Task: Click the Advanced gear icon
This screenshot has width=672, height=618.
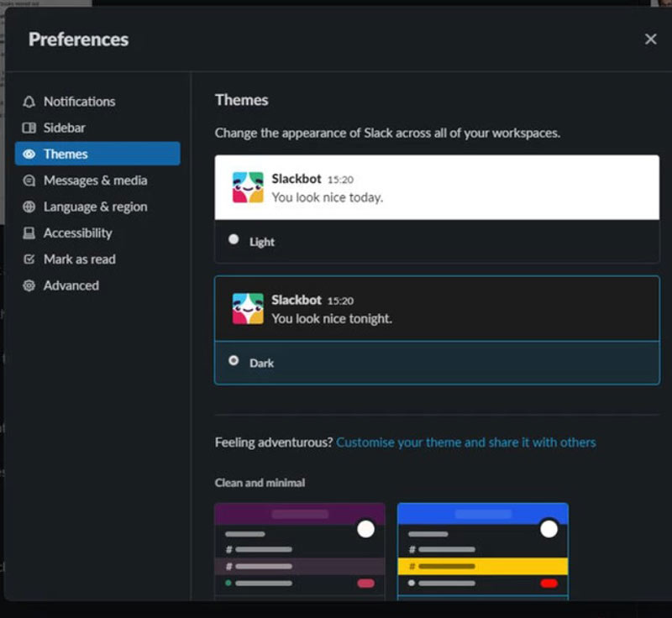Action: click(x=29, y=285)
